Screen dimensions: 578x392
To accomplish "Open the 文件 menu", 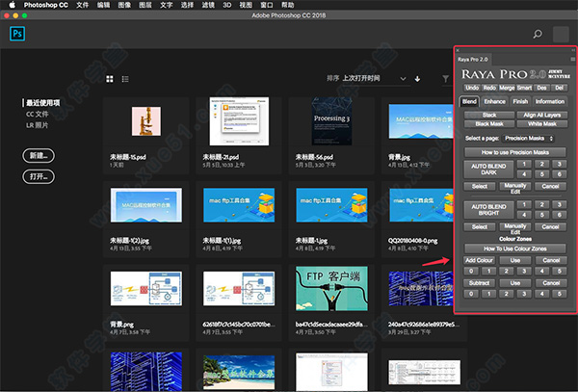I will 82,5.
